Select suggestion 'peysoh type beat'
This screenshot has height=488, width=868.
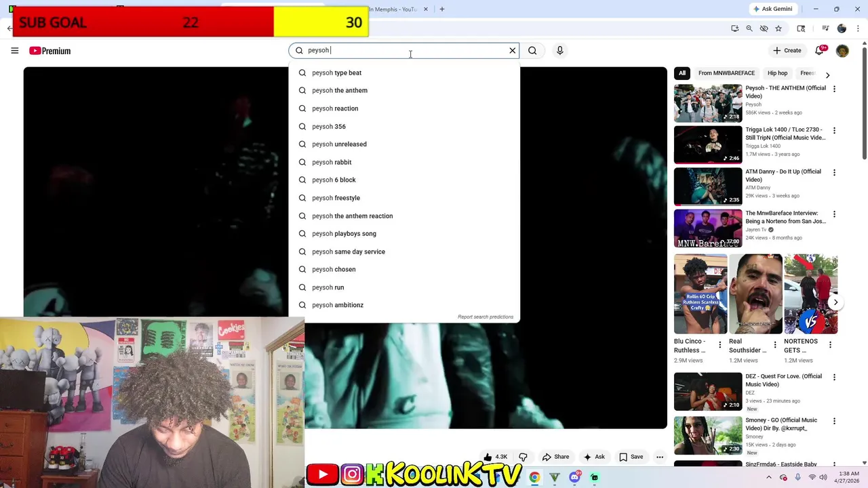(404, 73)
